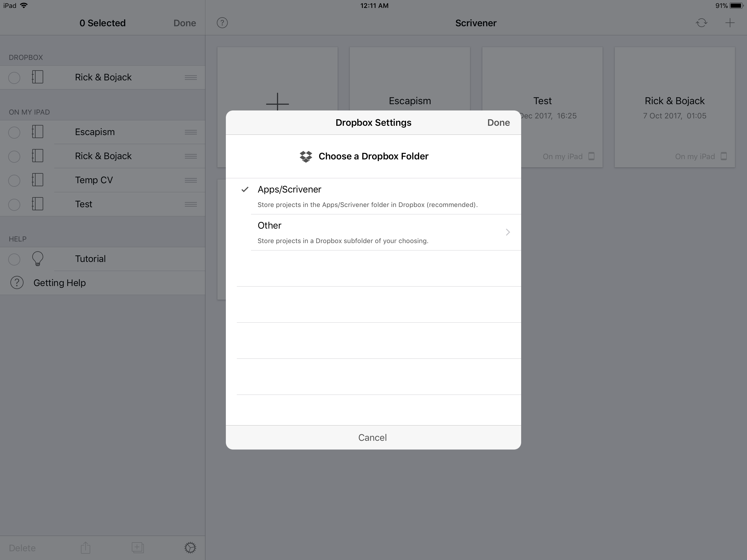Tap the Wi-Fi icon in status bar

(24, 5)
